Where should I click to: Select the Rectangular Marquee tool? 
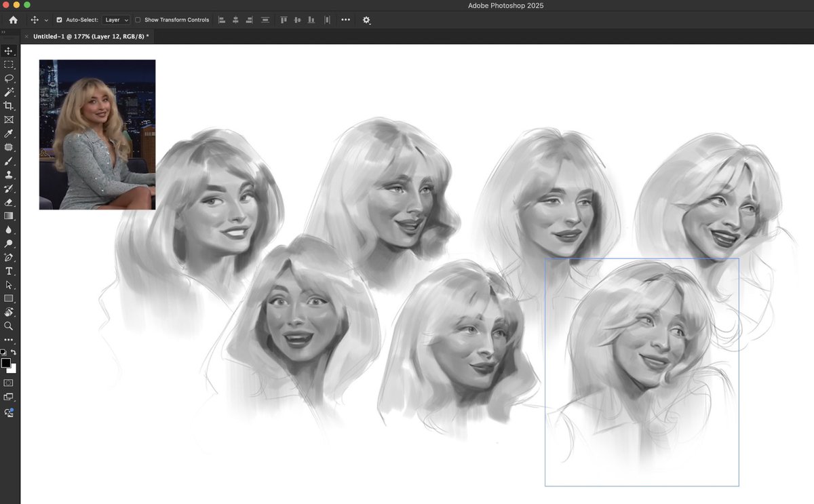tap(9, 64)
